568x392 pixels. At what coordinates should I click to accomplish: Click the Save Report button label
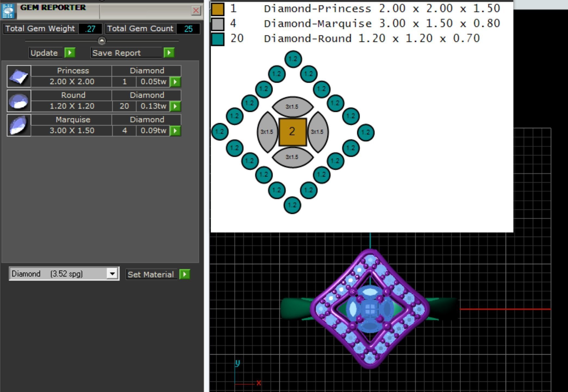coord(117,53)
